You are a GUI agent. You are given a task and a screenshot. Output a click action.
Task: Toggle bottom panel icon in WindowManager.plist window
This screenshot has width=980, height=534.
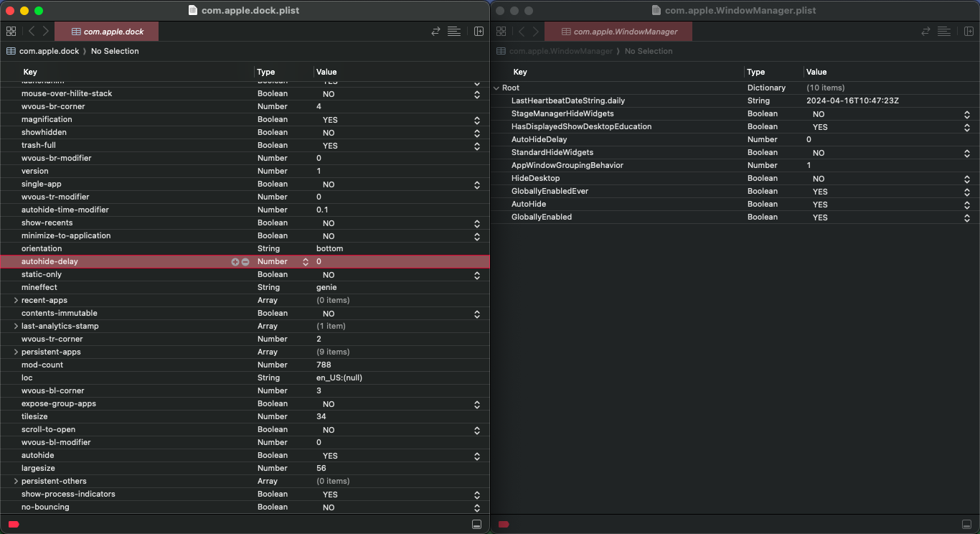[966, 525]
